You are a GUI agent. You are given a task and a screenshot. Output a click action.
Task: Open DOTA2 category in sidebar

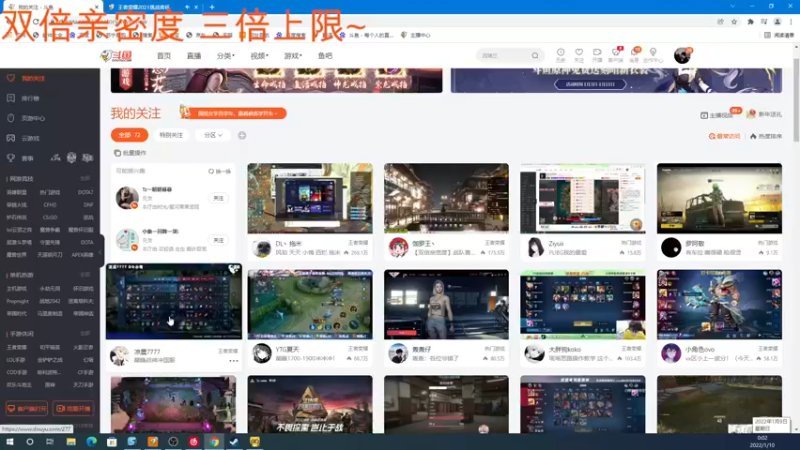85,192
